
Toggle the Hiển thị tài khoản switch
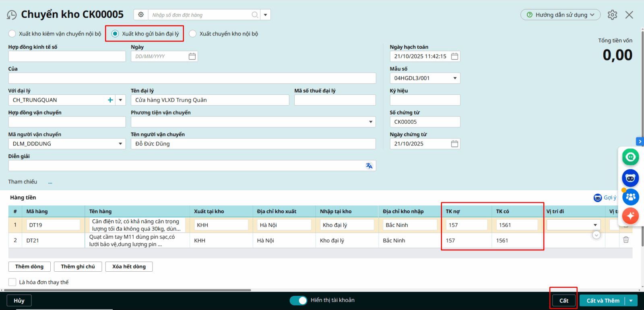pos(298,300)
